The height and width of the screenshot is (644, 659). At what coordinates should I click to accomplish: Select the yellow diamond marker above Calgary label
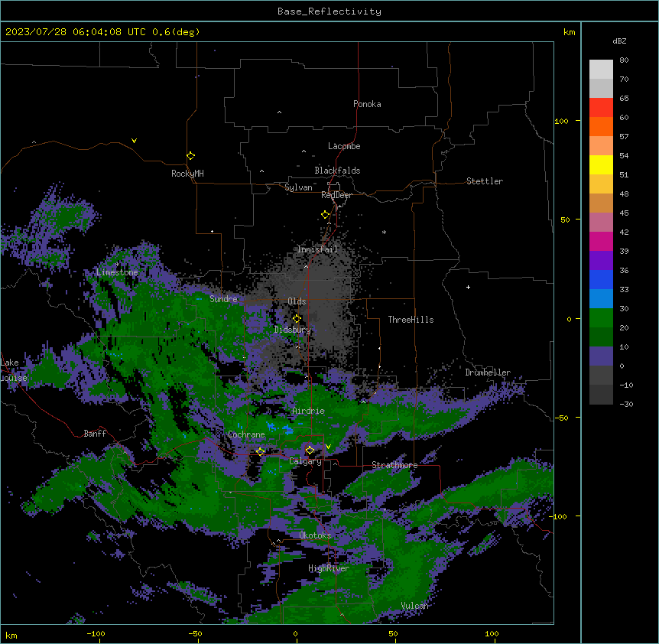click(x=310, y=450)
